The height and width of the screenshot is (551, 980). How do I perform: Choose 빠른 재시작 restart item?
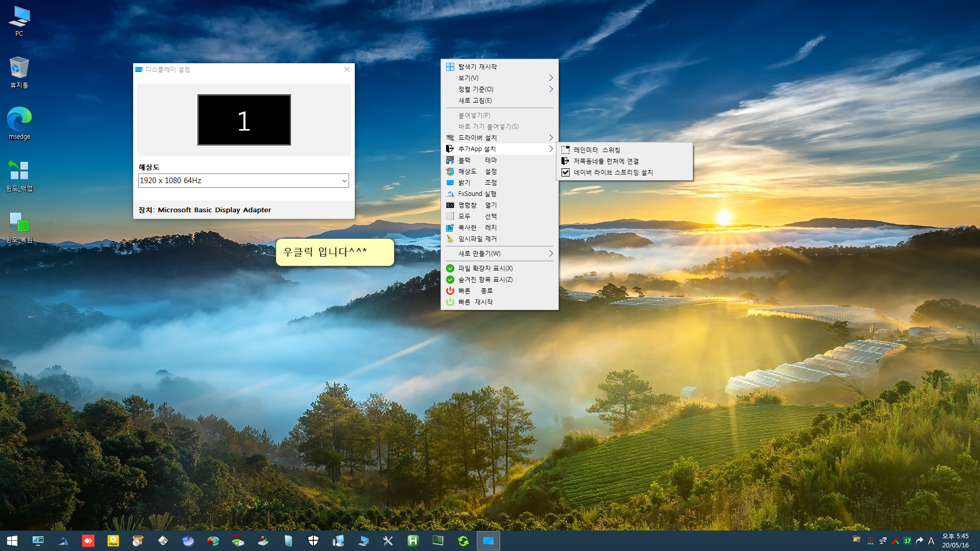point(500,302)
